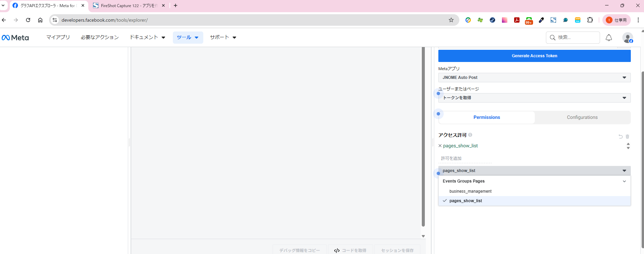Close the グラフAPIエクスプローラ tab
This screenshot has height=254, width=644.
click(83, 5)
